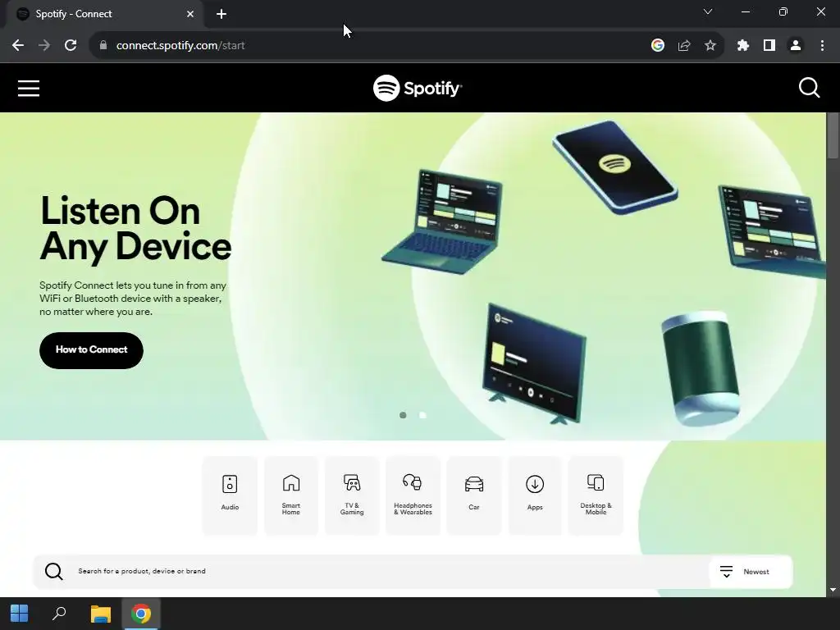Select the Apps category
The width and height of the screenshot is (840, 630).
(x=535, y=495)
